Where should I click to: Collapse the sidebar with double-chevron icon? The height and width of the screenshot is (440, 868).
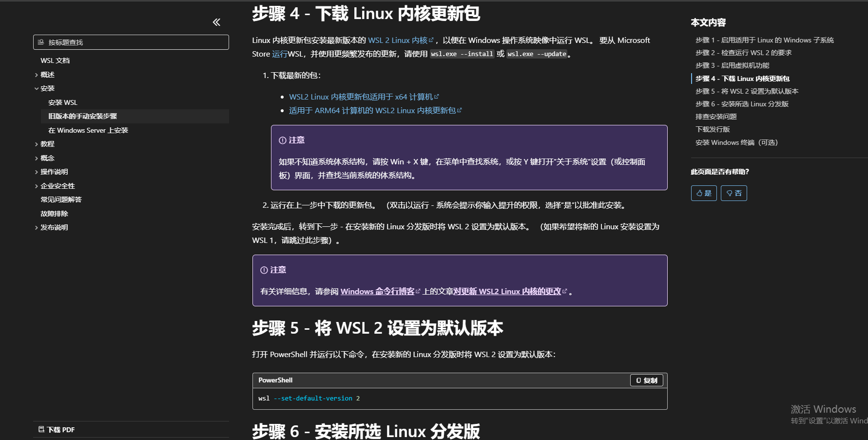pos(216,22)
